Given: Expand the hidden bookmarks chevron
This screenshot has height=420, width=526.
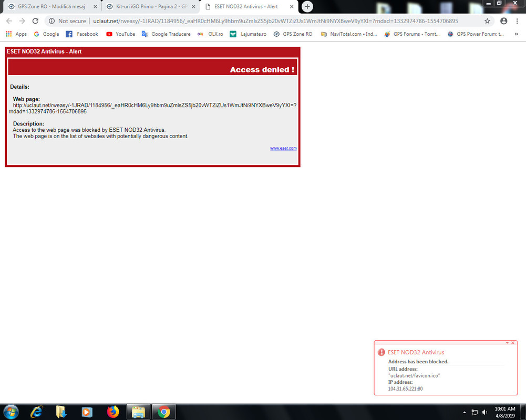Looking at the screenshot, I should tap(516, 34).
